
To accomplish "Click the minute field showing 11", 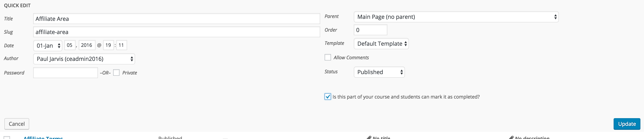I will pos(122,45).
